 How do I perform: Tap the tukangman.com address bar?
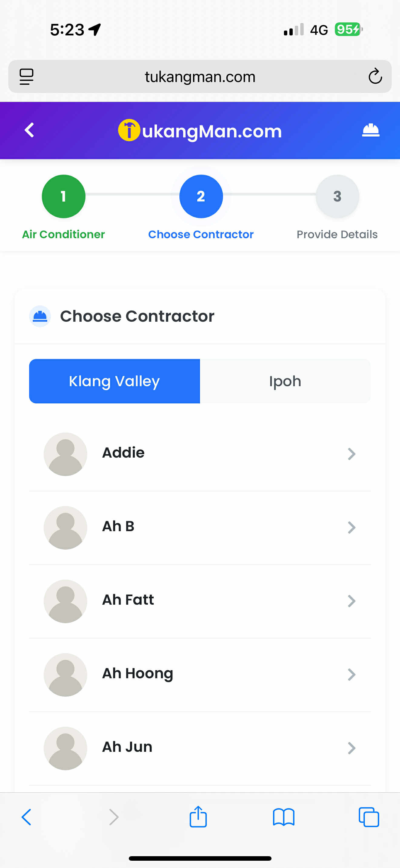pyautogui.click(x=200, y=77)
